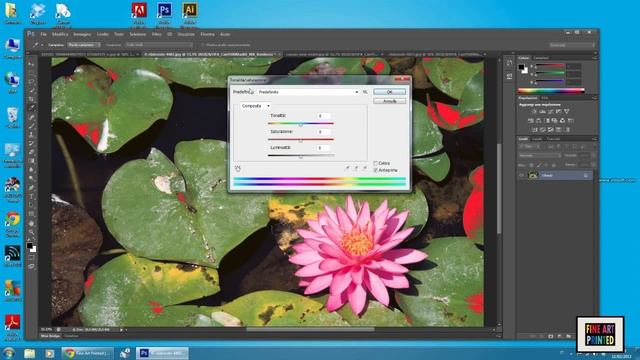
Task: Switch to the Campioni tab
Action: (541, 58)
